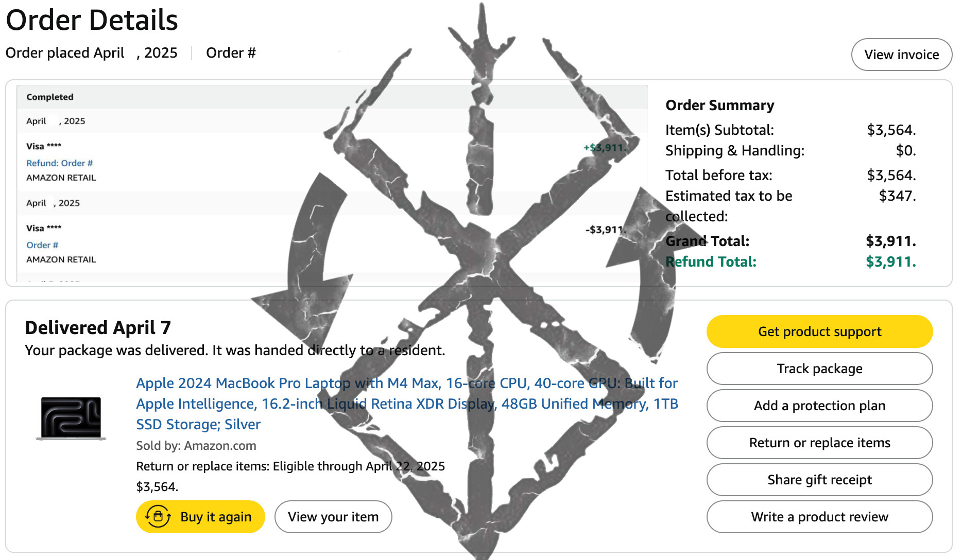Click the Buy it again cart icon
The image size is (962, 560).
pos(158,516)
